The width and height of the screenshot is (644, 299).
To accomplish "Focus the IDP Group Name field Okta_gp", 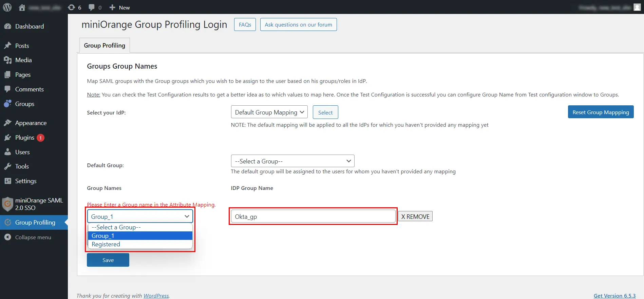I will 313,216.
